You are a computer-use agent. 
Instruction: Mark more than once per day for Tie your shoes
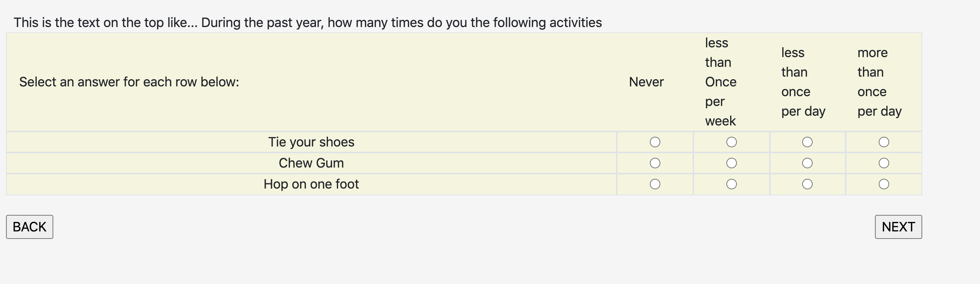point(884,142)
